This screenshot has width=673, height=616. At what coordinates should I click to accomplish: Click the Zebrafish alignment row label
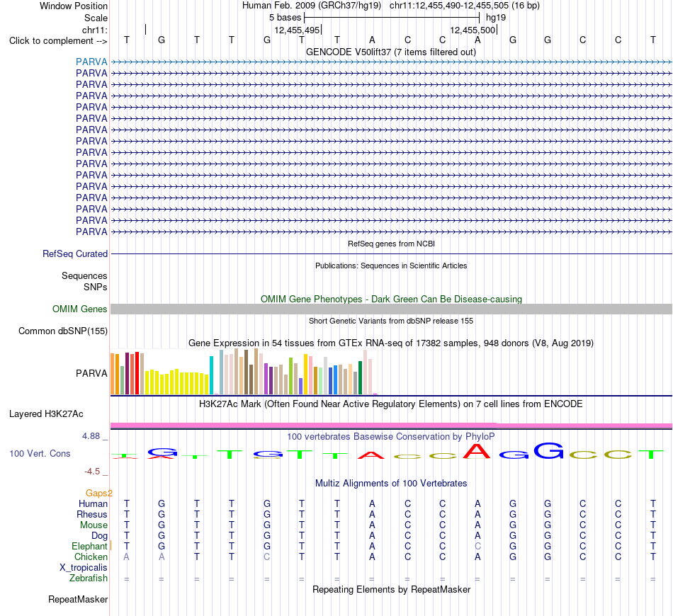(89, 578)
